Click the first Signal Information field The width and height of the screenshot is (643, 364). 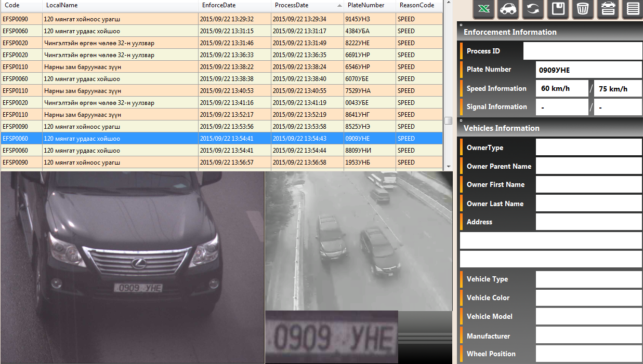[562, 107]
